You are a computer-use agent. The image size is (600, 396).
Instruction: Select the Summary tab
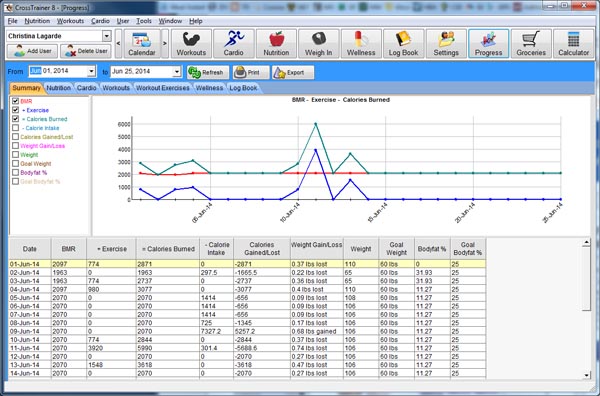(x=26, y=88)
